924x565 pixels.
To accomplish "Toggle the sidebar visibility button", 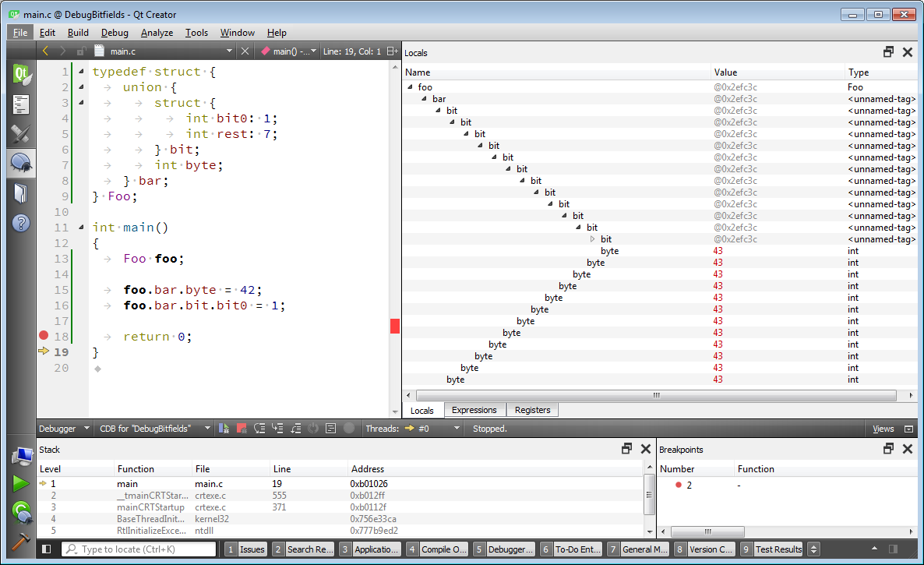I will click(47, 549).
